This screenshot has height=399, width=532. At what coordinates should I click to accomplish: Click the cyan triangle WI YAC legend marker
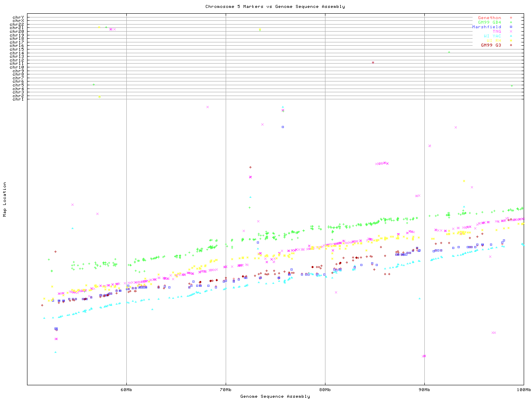tap(511, 36)
